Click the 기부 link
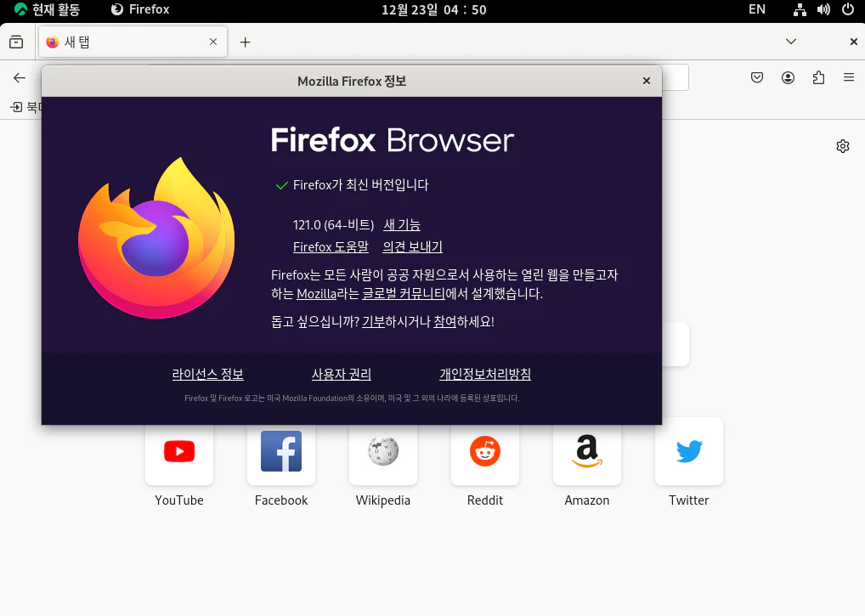Image resolution: width=865 pixels, height=616 pixels. 374,321
